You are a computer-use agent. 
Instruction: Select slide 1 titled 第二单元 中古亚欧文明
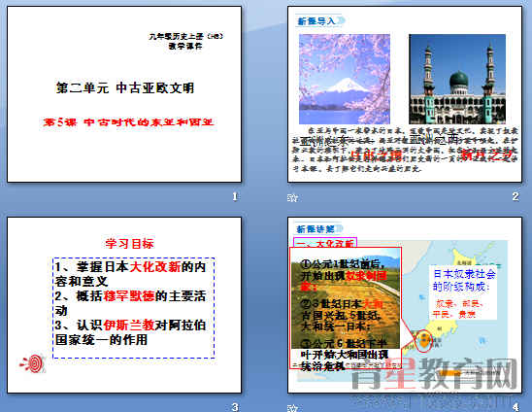[x=124, y=94]
